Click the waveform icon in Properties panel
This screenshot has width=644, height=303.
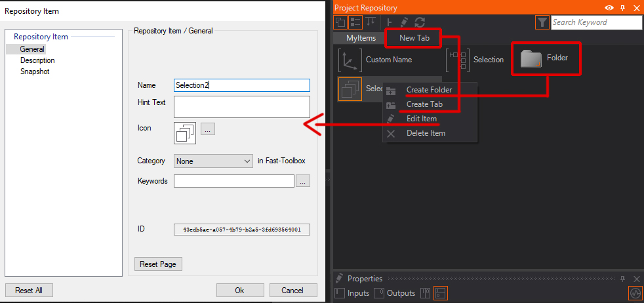click(634, 293)
